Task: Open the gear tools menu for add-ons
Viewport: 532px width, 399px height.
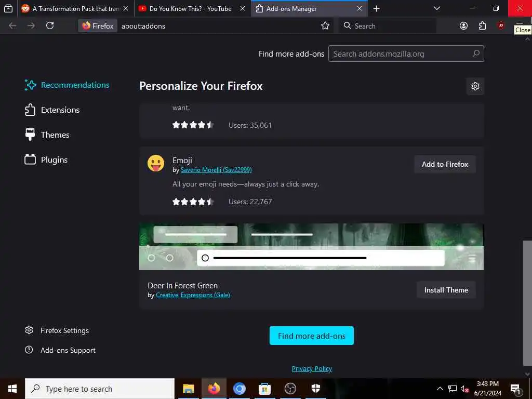Action: 475,86
